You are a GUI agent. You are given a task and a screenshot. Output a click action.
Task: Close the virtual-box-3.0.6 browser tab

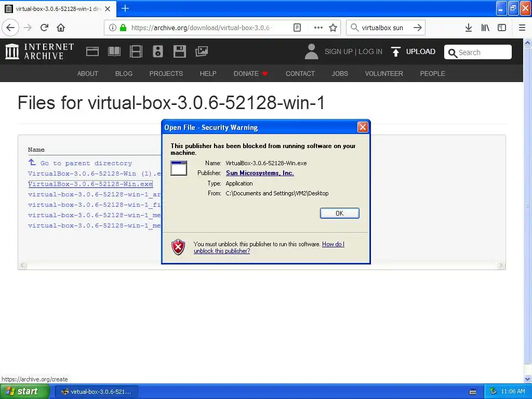[x=108, y=9]
